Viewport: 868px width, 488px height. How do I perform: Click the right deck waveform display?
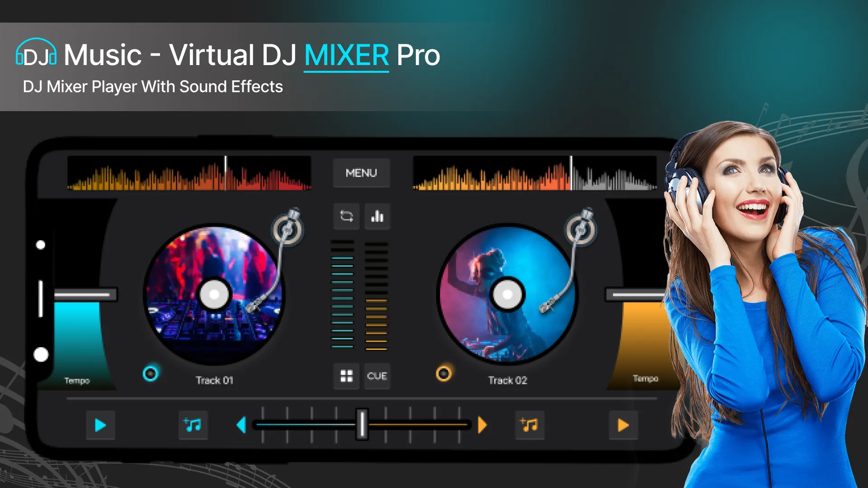(x=535, y=173)
